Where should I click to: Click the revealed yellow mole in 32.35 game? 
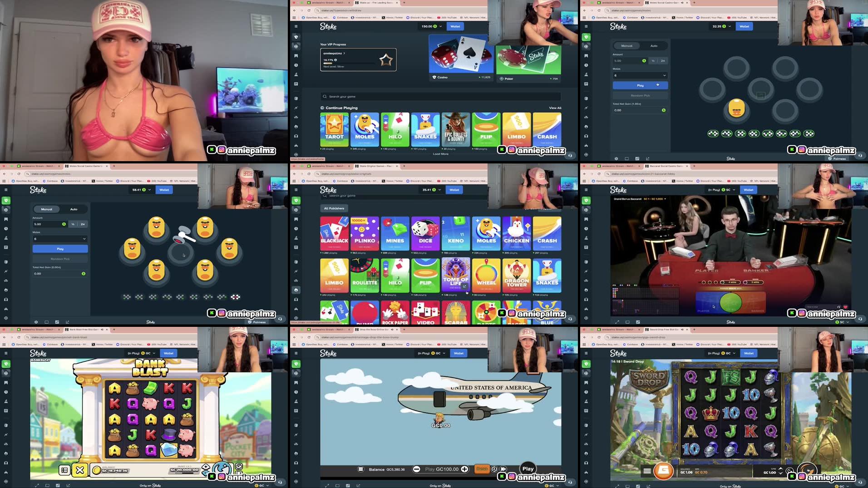click(736, 109)
